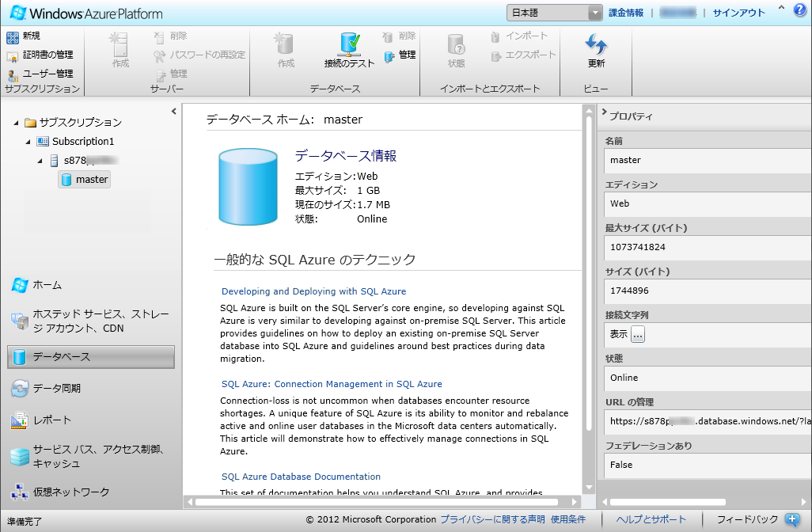Click the 状態 field showing Online in properties
Image resolution: width=812 pixels, height=532 pixels.
point(708,378)
